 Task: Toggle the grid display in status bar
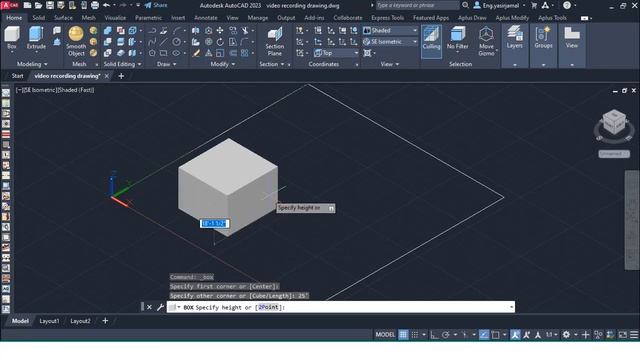(x=403, y=335)
